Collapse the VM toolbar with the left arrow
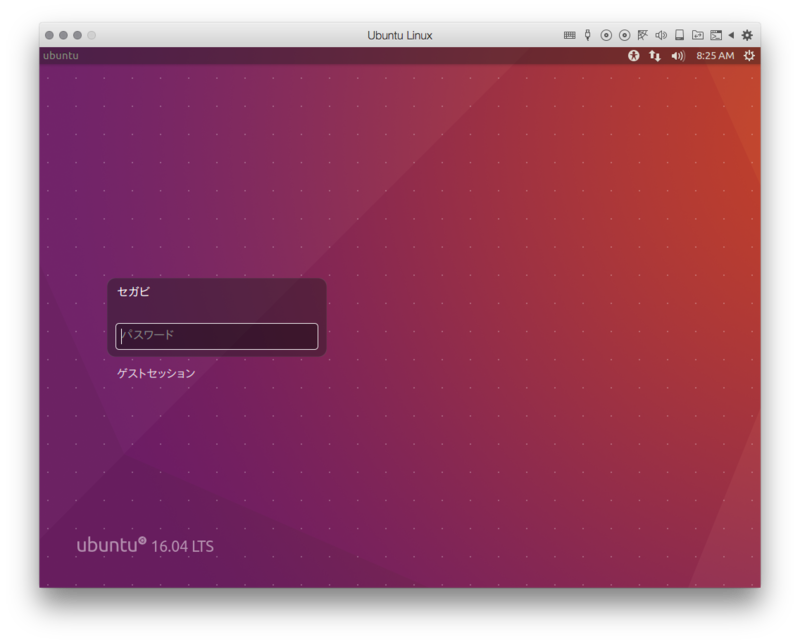 (x=731, y=35)
